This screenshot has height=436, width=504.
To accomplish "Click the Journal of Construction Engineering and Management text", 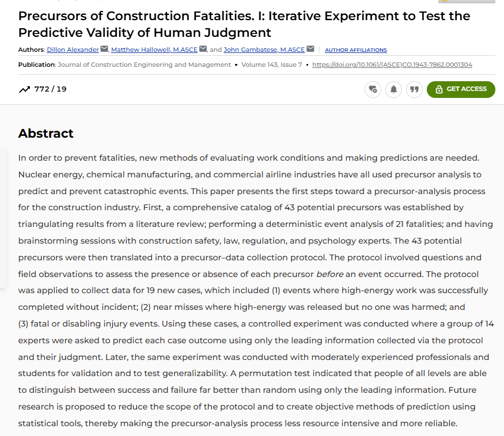I will tap(145, 65).
